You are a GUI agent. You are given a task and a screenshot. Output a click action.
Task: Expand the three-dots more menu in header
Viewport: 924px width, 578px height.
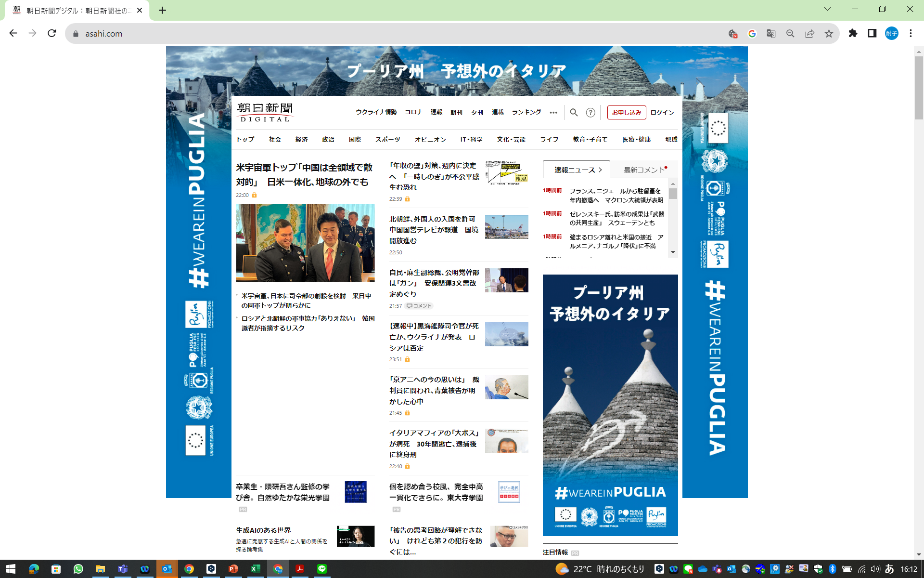click(553, 113)
